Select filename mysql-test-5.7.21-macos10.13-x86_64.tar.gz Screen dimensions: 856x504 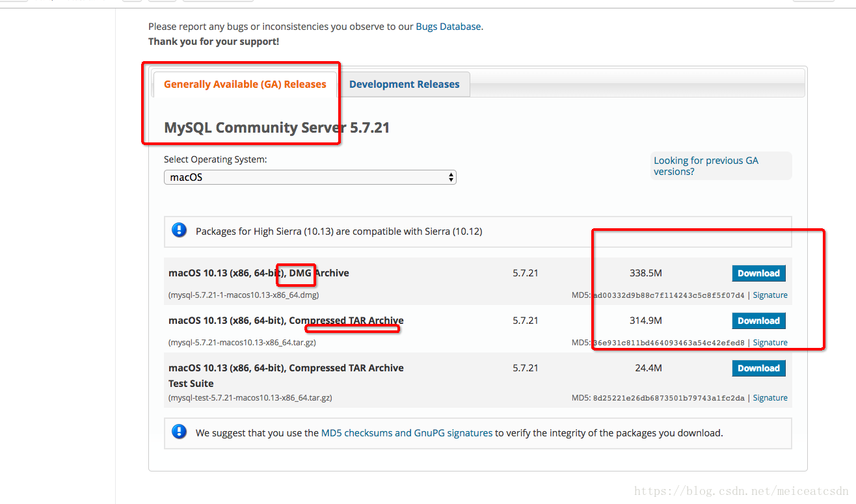tap(250, 398)
